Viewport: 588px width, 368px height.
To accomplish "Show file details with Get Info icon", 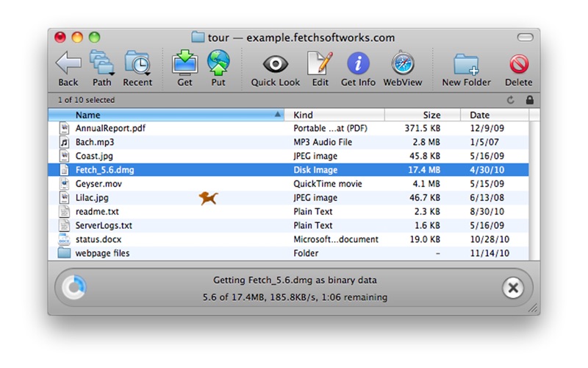I will [358, 63].
